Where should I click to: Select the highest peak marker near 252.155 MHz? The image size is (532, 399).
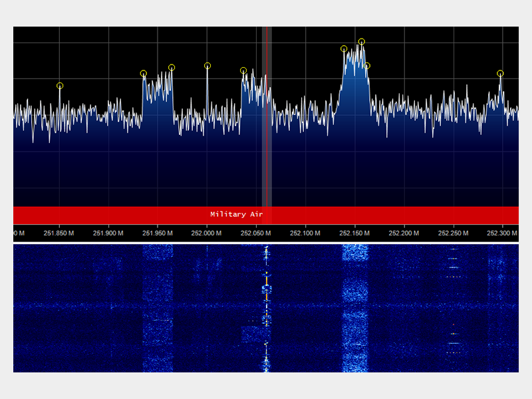point(362,42)
